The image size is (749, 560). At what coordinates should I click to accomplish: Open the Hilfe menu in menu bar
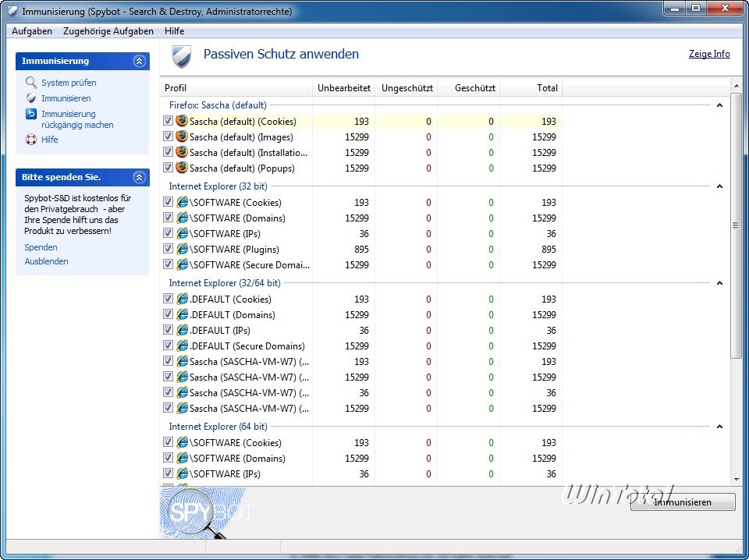click(174, 31)
